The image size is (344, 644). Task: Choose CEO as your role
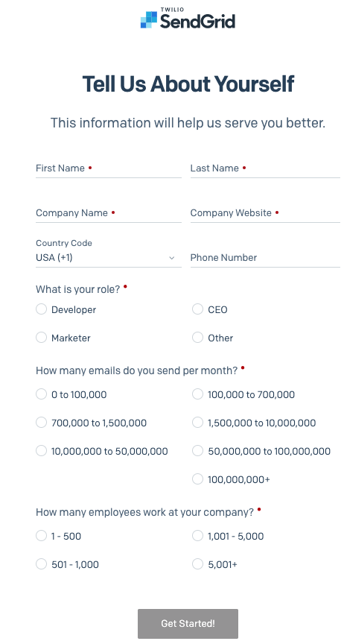pyautogui.click(x=198, y=309)
